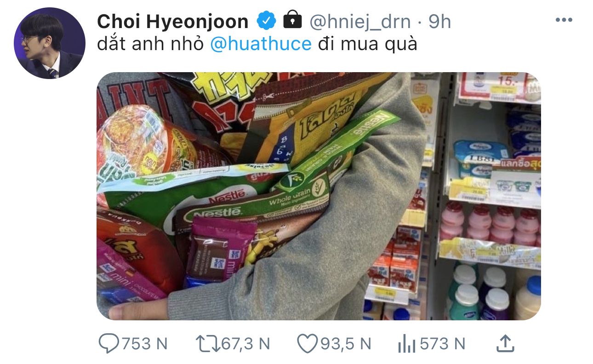Click the 67,3 N retweet count
This screenshot has width=593, height=364.
[x=246, y=343]
